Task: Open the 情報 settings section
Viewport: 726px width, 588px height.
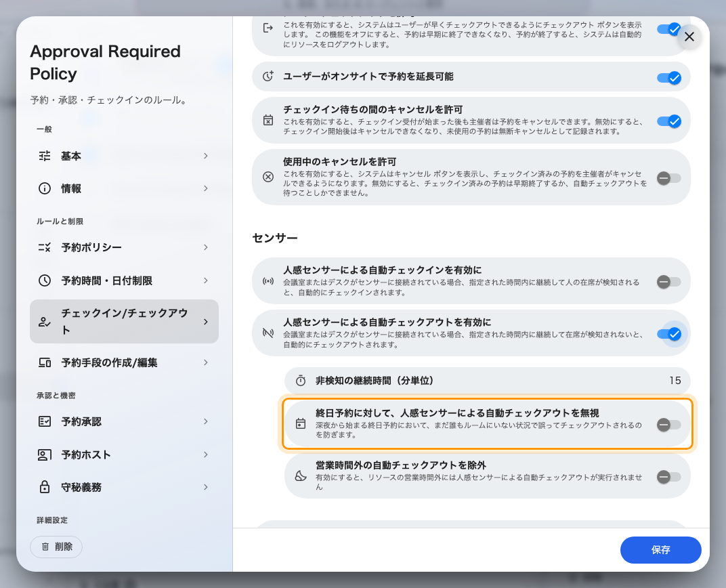Action: tap(124, 188)
